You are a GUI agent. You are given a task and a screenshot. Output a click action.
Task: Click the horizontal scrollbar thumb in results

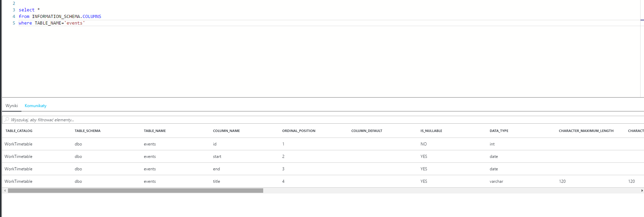[x=135, y=190]
